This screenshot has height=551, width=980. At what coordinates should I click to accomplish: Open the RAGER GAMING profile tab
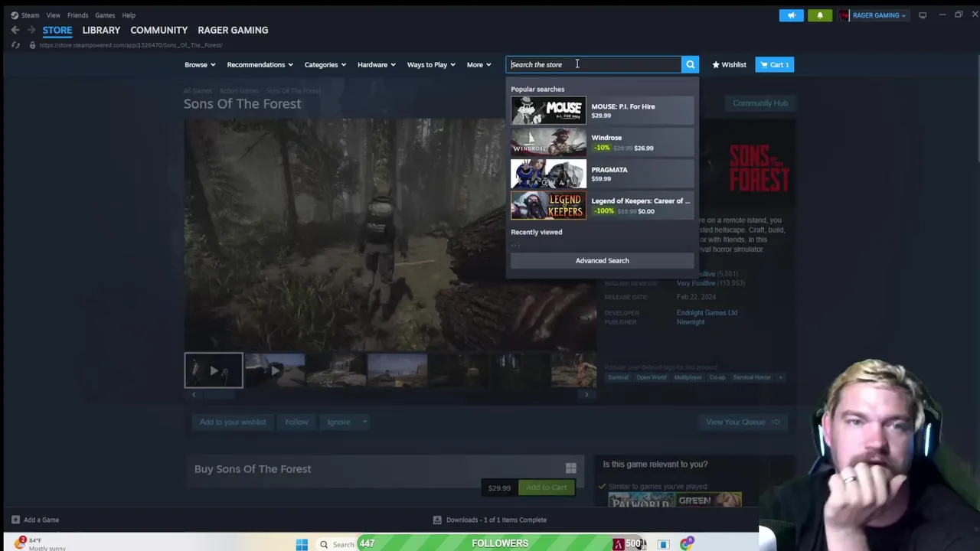233,30
